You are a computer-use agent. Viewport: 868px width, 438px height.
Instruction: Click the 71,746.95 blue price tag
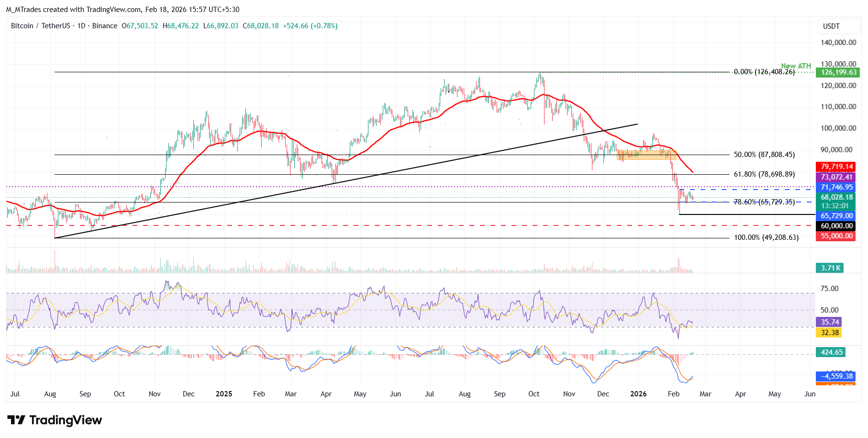(835, 187)
